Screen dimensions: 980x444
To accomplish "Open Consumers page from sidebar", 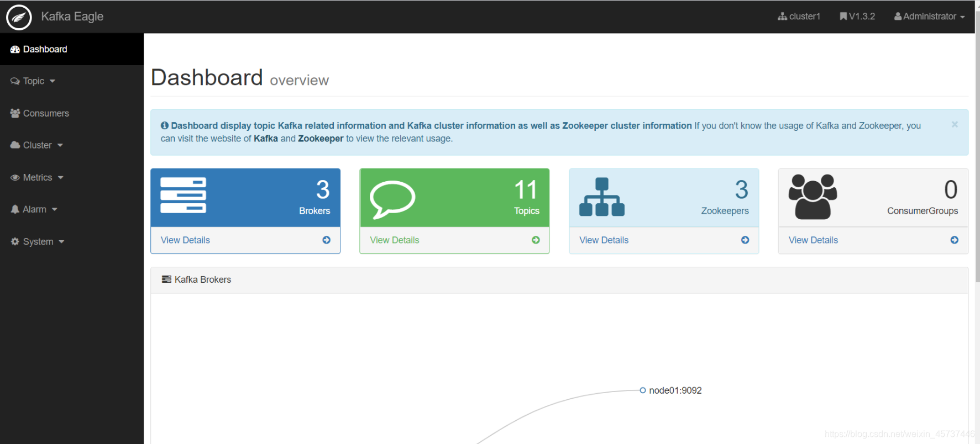I will click(x=72, y=113).
